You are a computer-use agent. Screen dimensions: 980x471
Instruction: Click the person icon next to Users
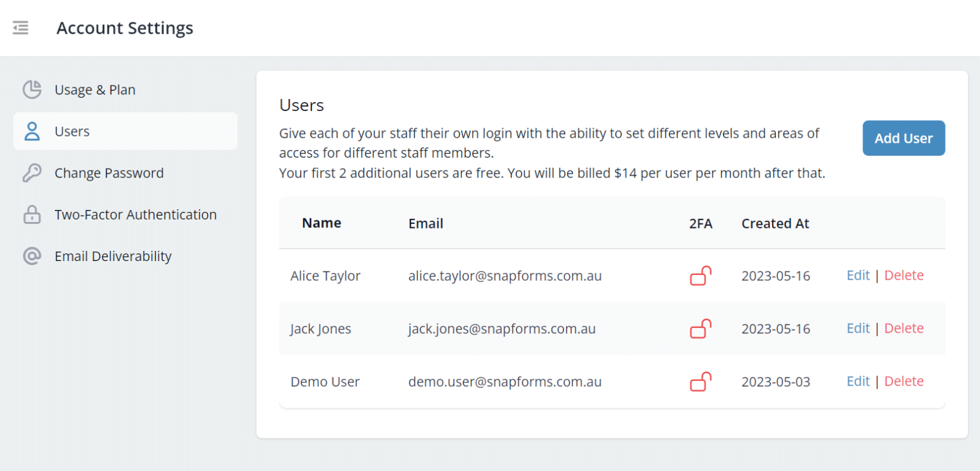(x=31, y=131)
